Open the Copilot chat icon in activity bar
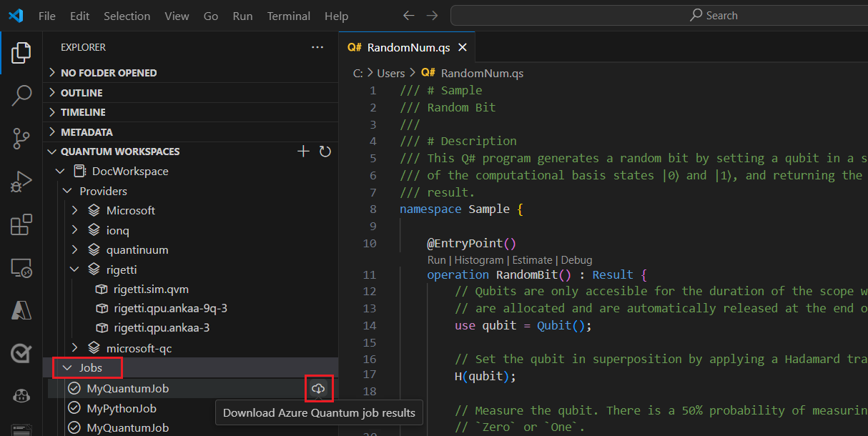Screen dimensions: 868x436 [x=21, y=395]
